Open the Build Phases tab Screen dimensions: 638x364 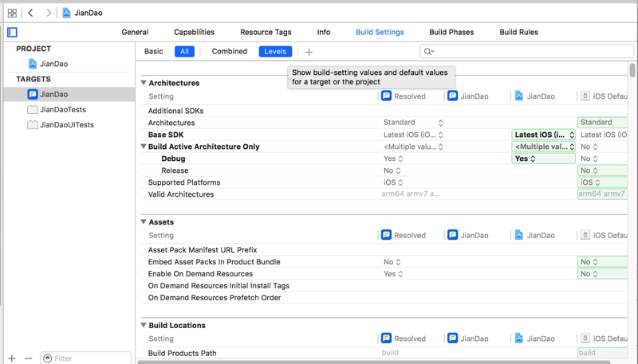point(451,33)
